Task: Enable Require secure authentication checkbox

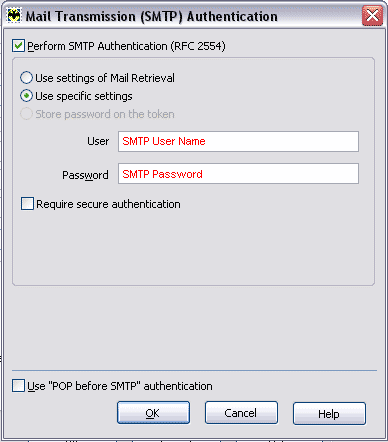Action: [x=27, y=204]
